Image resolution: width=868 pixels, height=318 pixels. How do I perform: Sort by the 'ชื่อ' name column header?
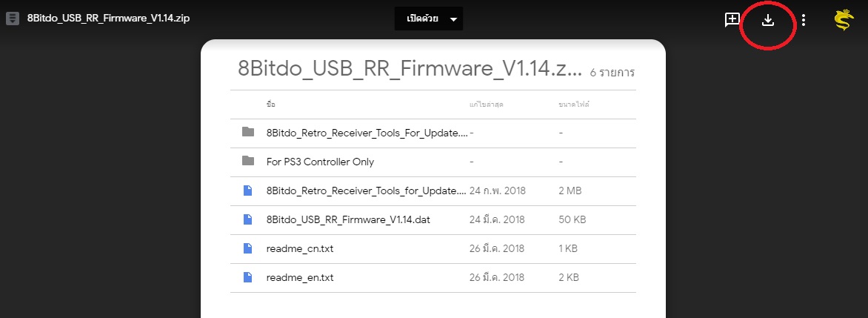point(271,105)
